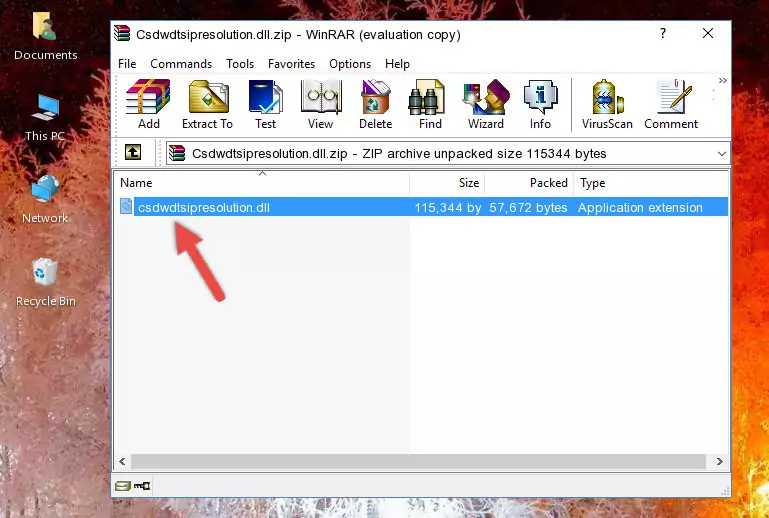Open the Favorites menu
The width and height of the screenshot is (769, 518).
[x=291, y=64]
